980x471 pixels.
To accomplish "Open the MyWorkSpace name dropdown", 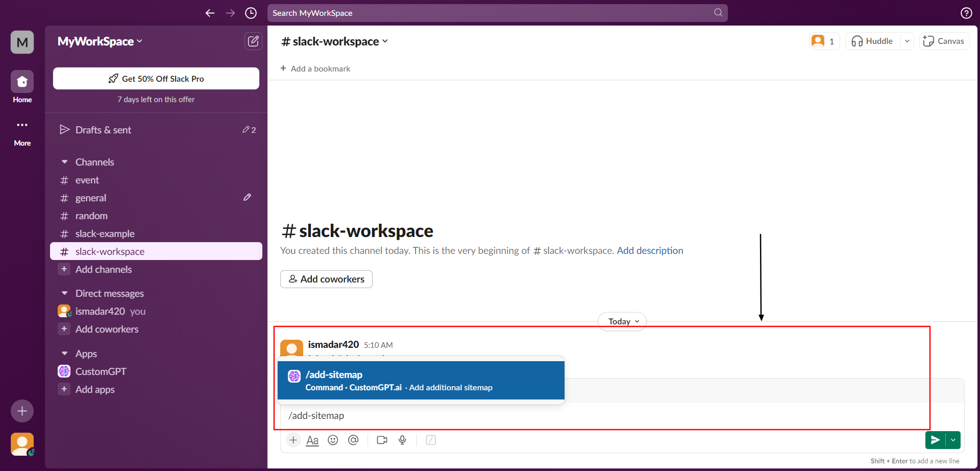I will click(x=100, y=41).
